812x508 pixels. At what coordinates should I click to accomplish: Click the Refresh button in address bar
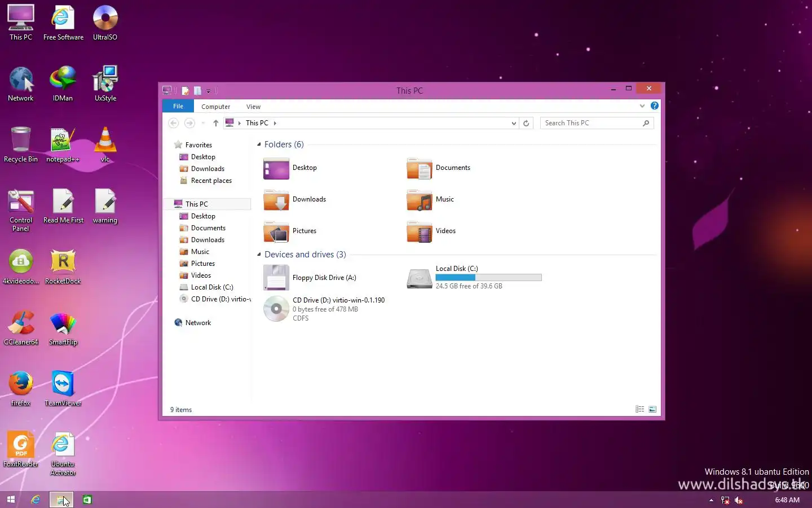[x=526, y=123]
